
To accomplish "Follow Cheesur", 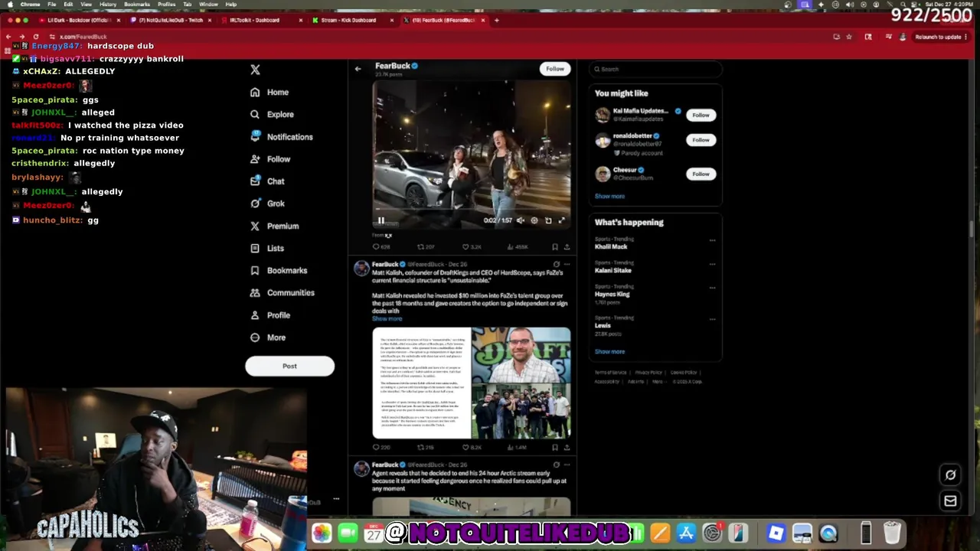I will 701,174.
